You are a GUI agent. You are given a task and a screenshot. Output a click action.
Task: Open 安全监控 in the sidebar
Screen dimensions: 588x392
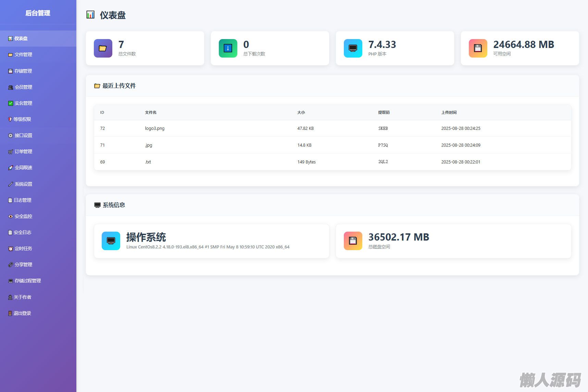(23, 216)
